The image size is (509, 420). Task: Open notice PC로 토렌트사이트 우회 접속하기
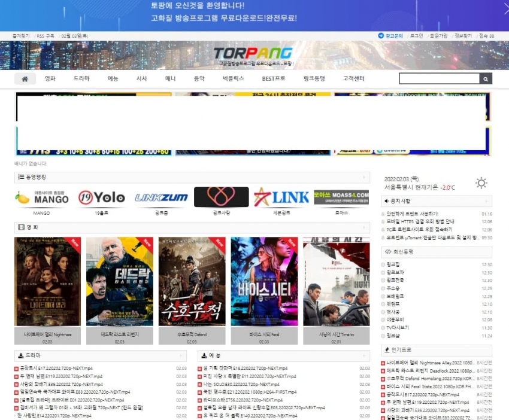[419, 230]
